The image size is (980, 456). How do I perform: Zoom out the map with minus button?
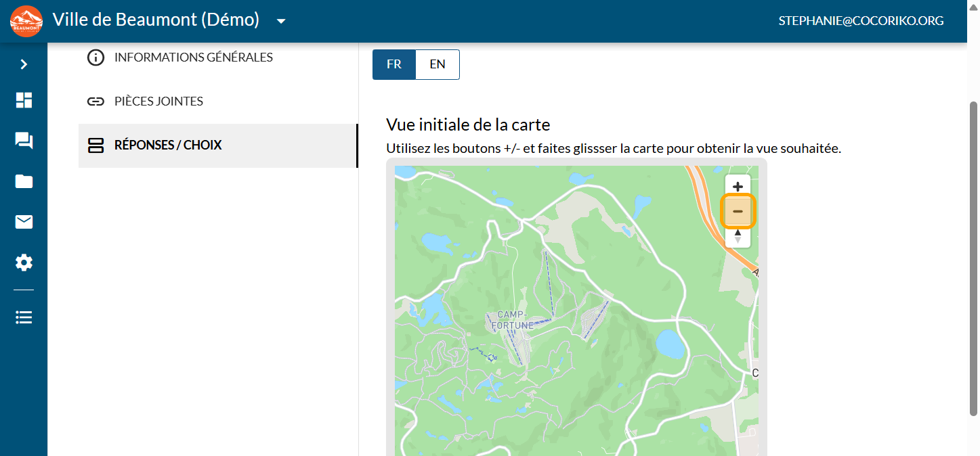(738, 212)
